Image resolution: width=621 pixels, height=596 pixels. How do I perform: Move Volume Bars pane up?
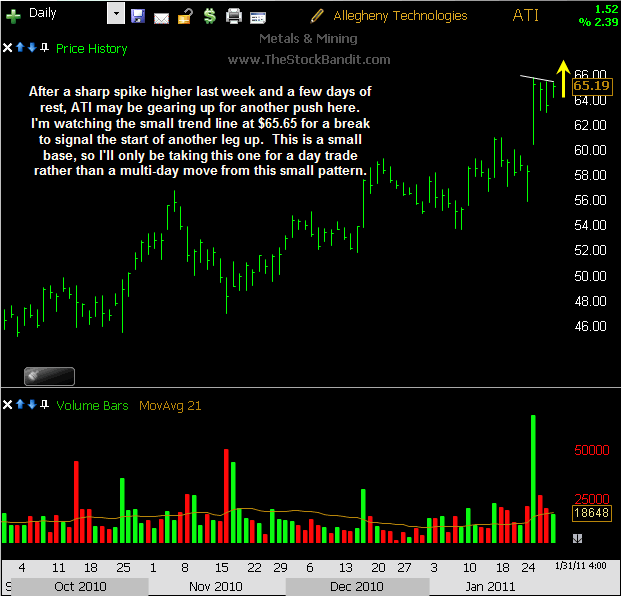21,405
